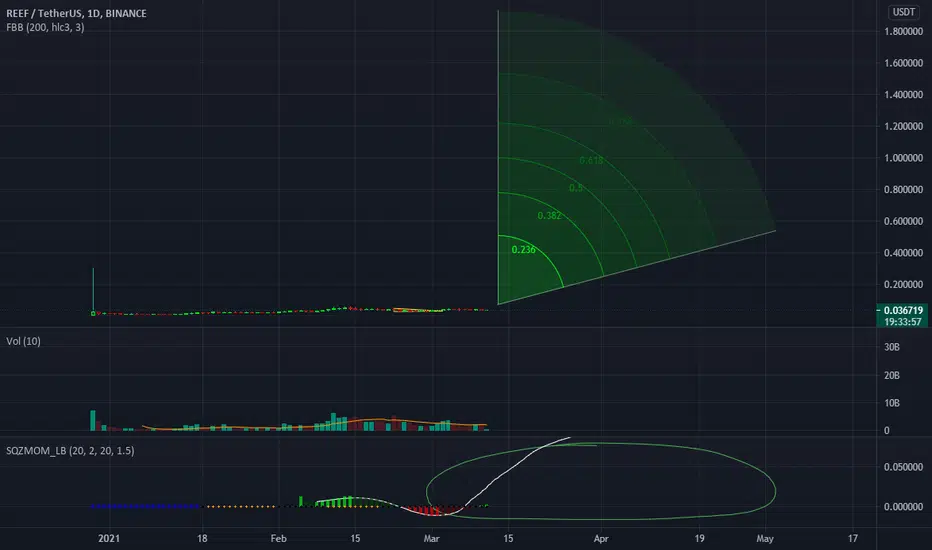Click the 0.382 Fibonacci arc label

tap(549, 216)
